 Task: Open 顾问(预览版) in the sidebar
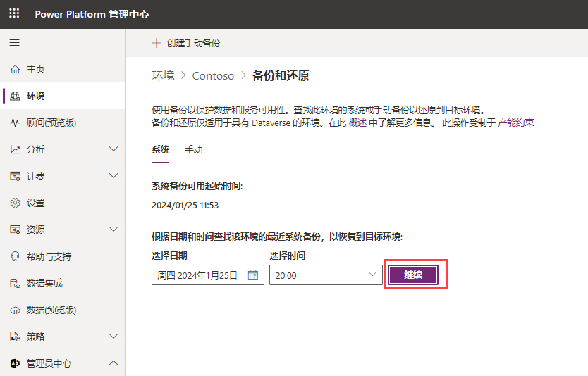[x=63, y=123]
